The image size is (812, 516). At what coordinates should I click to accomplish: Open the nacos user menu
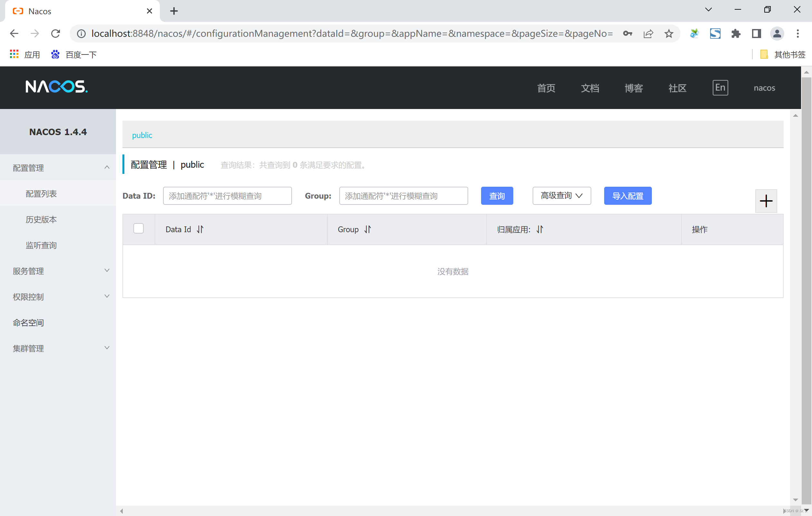pyautogui.click(x=764, y=88)
